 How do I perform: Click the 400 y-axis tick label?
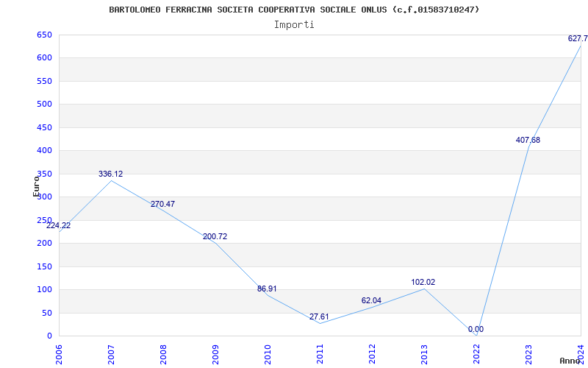point(44,150)
